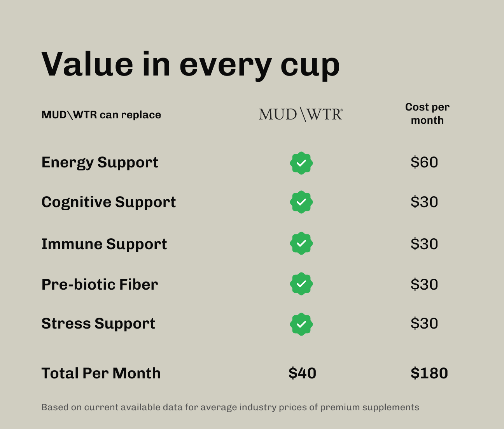
Task: Select the checkmark badge for Immune Support
Action: (x=301, y=243)
